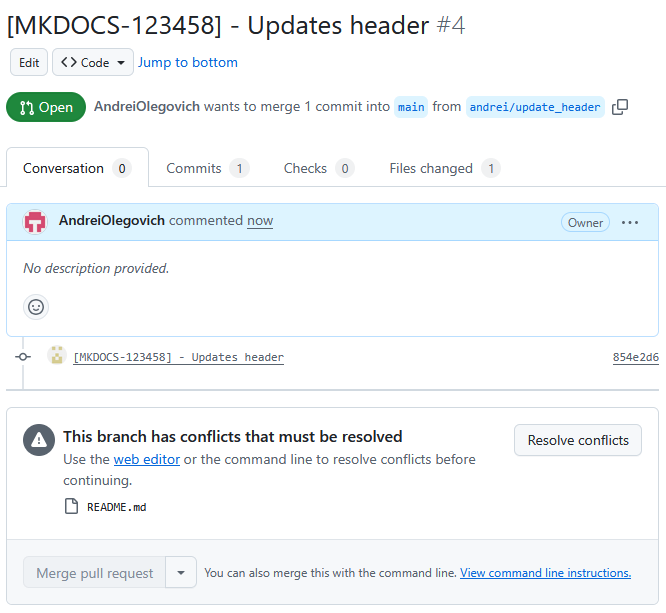Screen dimensions: 666x613
Task: Click the Resolve conflicts button
Action: click(578, 440)
